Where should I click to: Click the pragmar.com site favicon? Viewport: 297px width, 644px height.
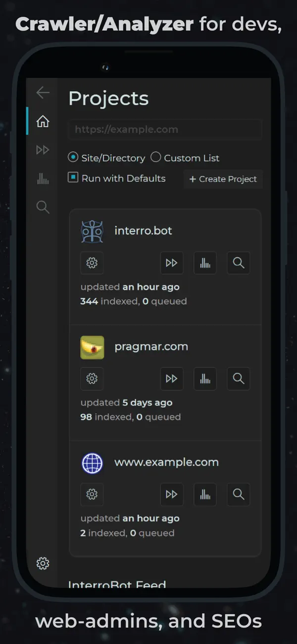coord(92,347)
